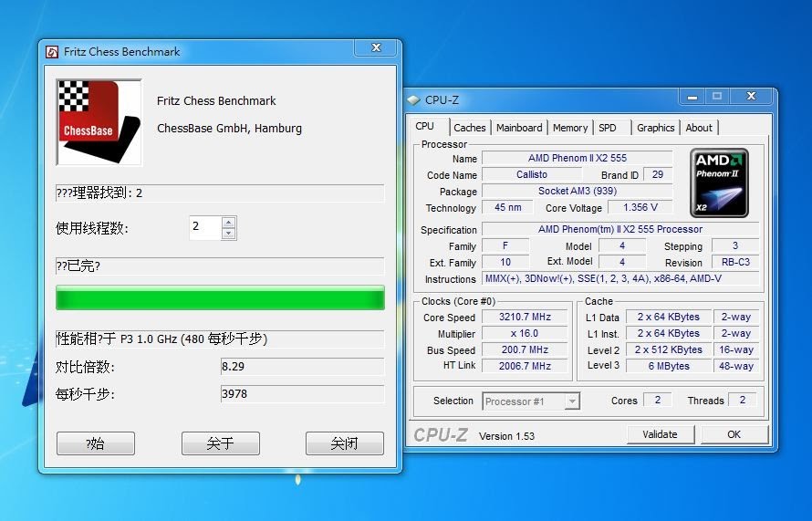
Task: Click the Level 3 cache value 6 MBytes
Action: (669, 366)
